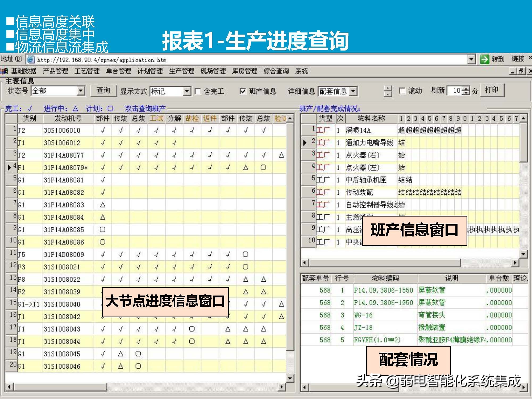Expand the 状态号 dropdown showing 全部
Viewport: 532px width, 399px height.
(x=81, y=91)
